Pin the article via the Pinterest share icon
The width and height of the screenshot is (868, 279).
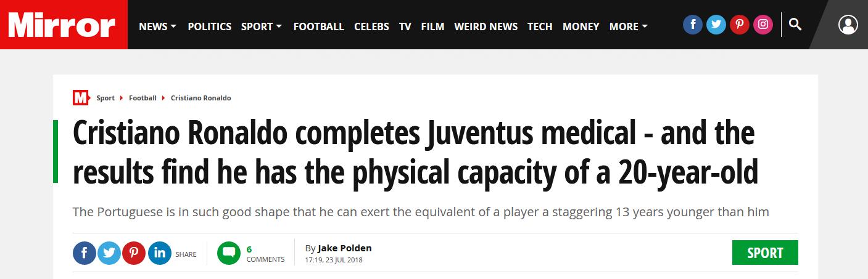pos(134,253)
